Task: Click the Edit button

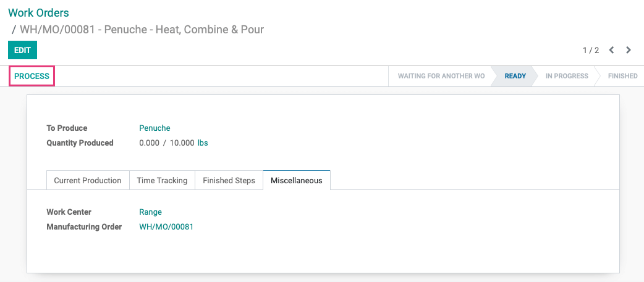Action: [23, 50]
